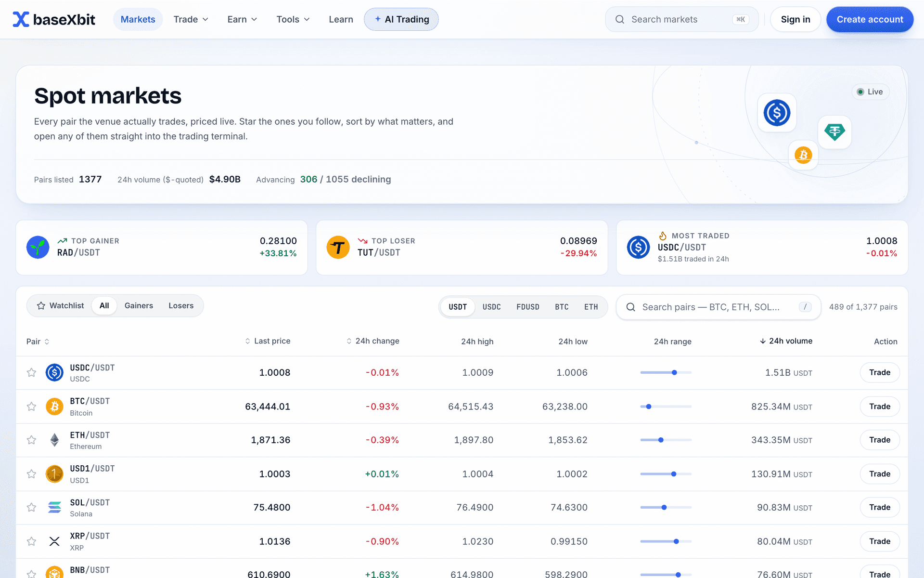The height and width of the screenshot is (578, 924).
Task: Sort table by 24h change
Action: tap(372, 341)
